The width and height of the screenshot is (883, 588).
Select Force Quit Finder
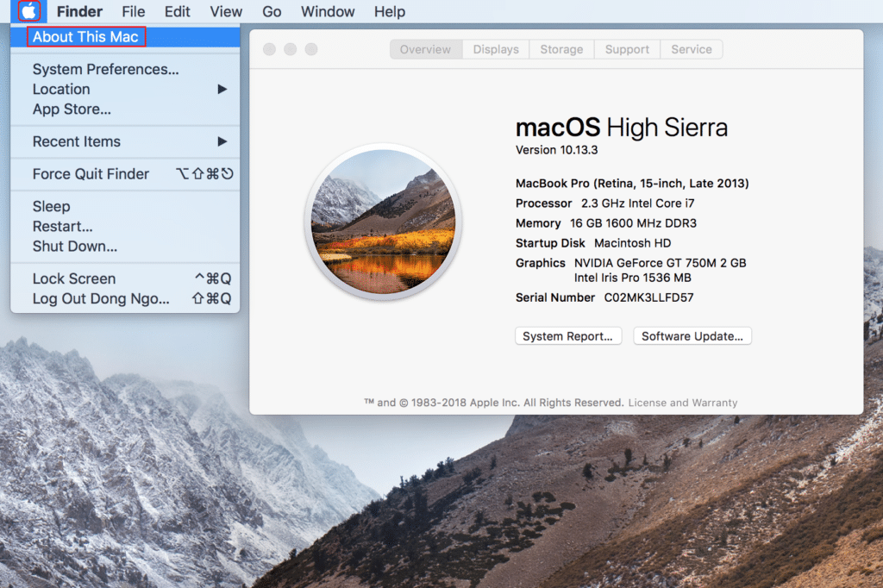tap(125, 175)
